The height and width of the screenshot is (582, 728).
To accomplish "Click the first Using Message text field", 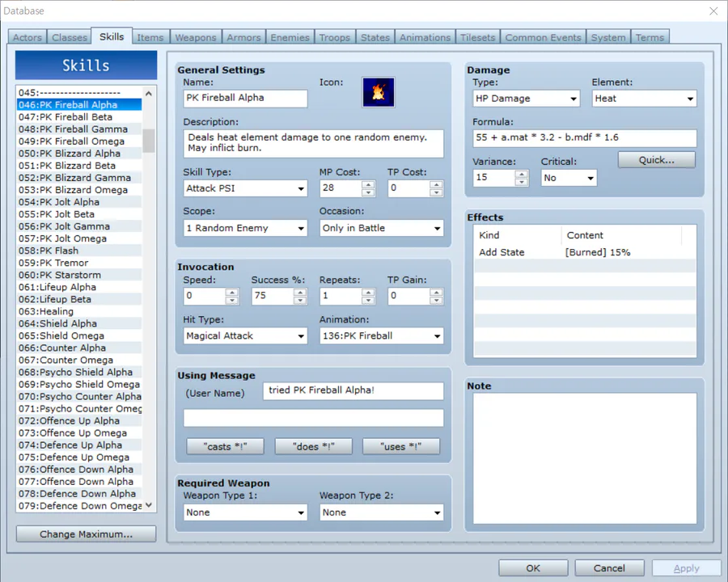I will click(353, 390).
